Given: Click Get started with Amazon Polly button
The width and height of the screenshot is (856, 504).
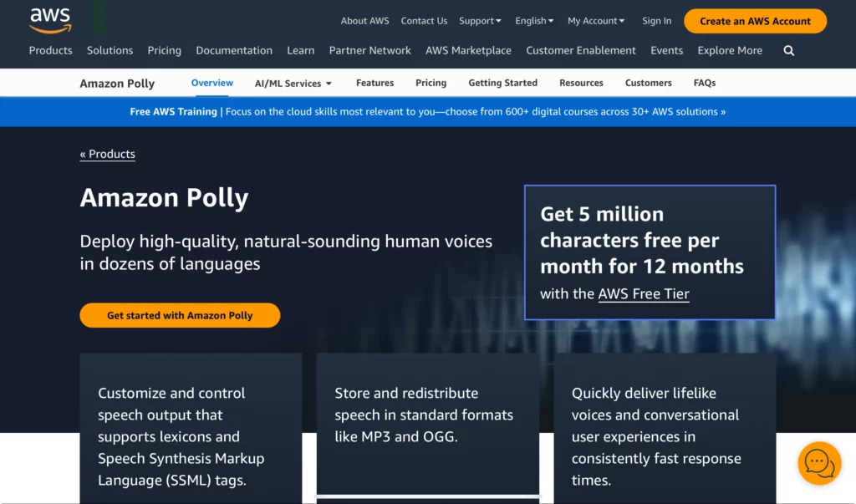Looking at the screenshot, I should (x=180, y=315).
